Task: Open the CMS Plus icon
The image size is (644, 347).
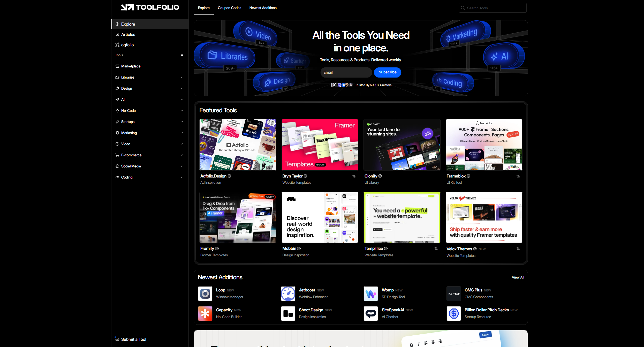Action: (x=454, y=294)
